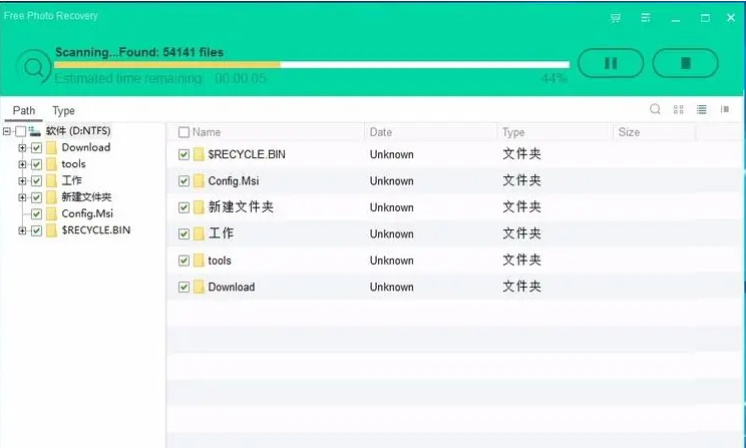Stop the scan in progress

pos(685,63)
